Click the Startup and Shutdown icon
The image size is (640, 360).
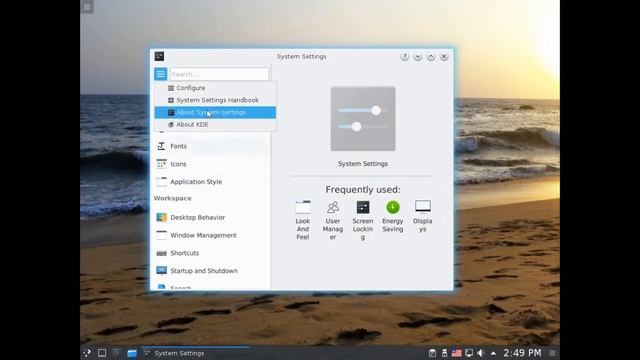[161, 271]
